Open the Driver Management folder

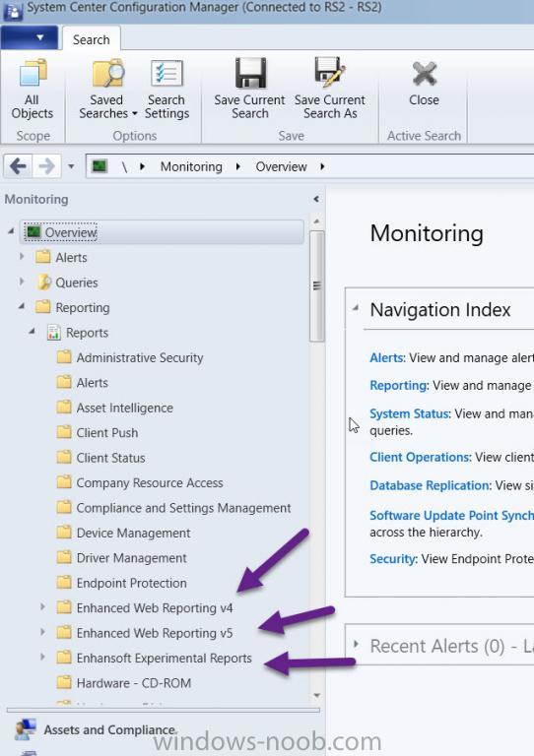[x=121, y=558]
